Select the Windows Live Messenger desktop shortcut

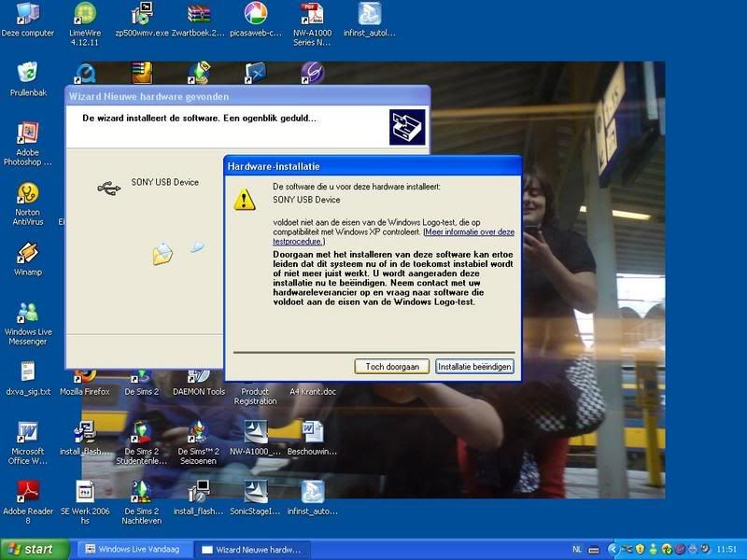pyautogui.click(x=28, y=323)
